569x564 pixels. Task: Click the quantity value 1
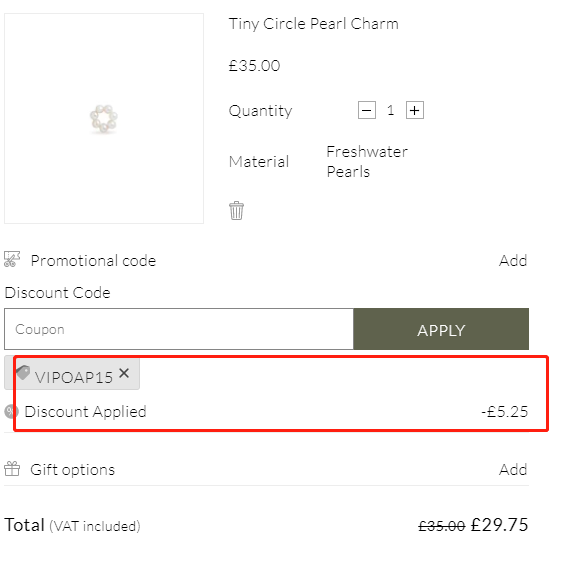pos(390,110)
